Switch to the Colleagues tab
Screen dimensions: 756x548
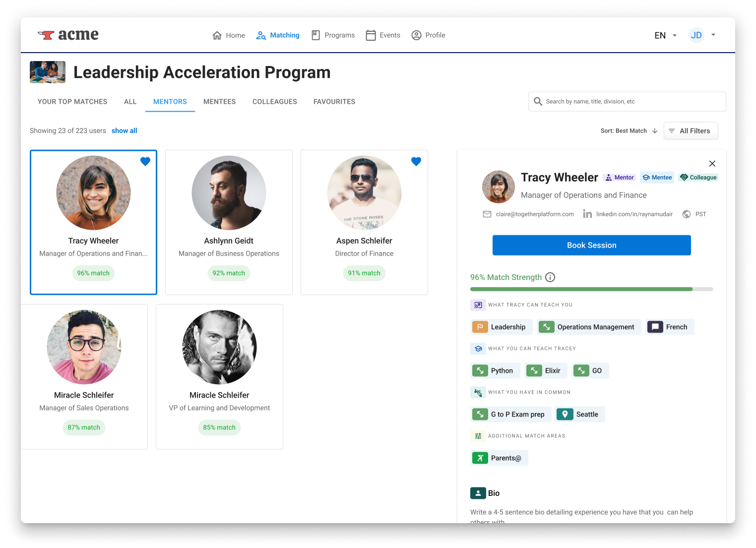275,101
